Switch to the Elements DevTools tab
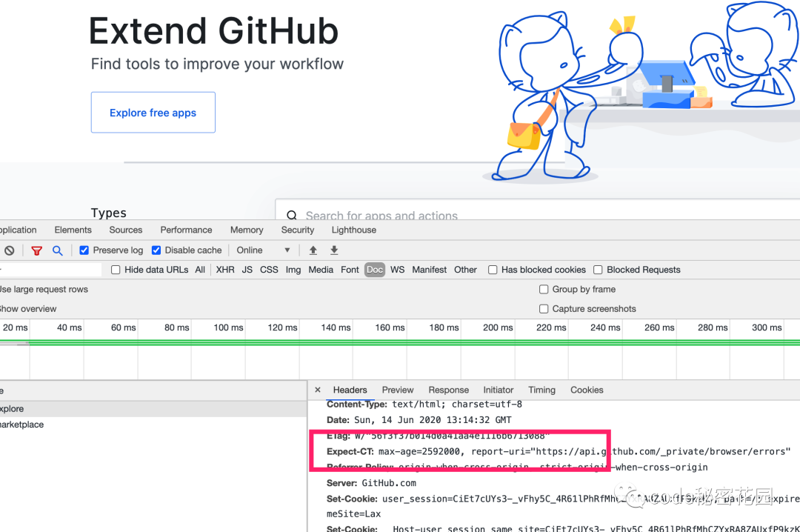Viewport: 800px width, 532px height. click(x=73, y=230)
